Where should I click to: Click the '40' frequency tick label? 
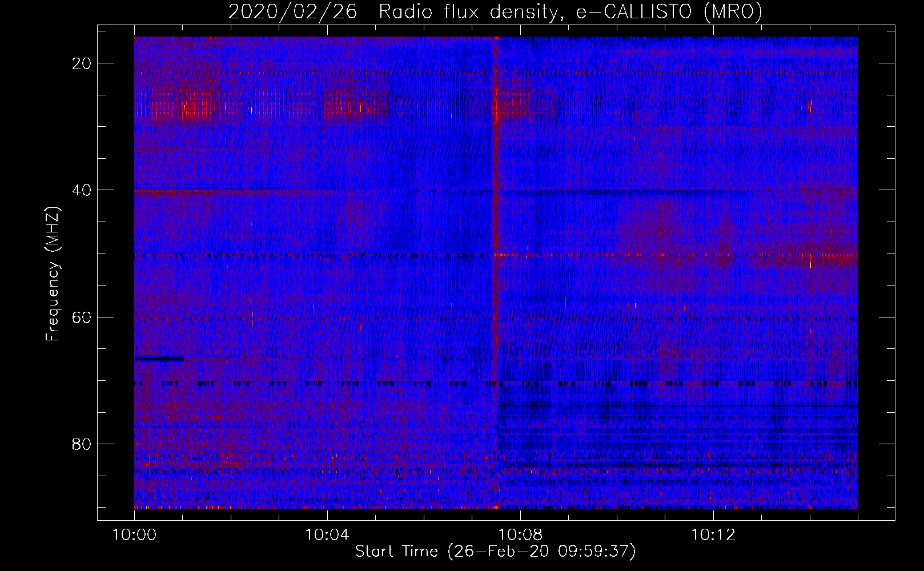[82, 190]
